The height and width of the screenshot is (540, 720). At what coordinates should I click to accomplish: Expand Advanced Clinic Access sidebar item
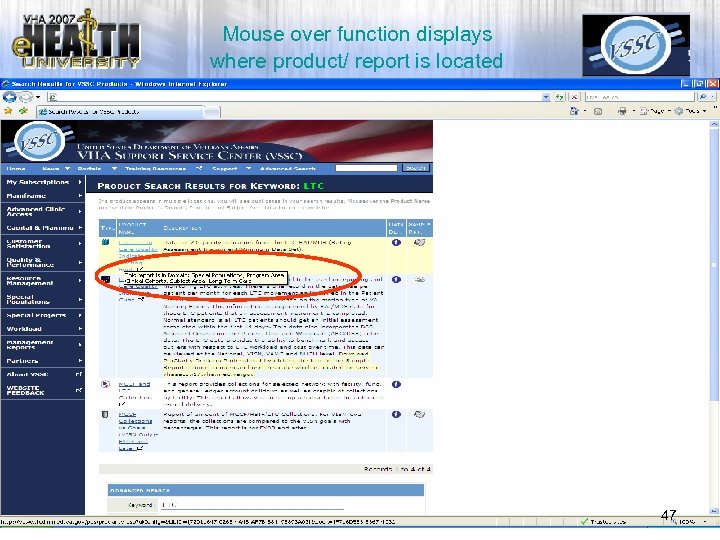pos(43,211)
